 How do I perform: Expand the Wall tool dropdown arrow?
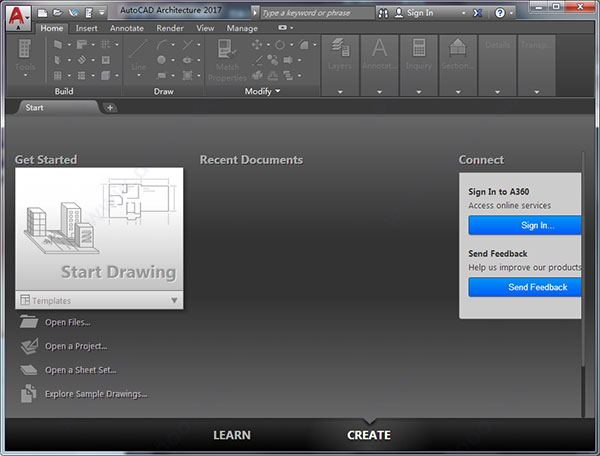point(69,44)
